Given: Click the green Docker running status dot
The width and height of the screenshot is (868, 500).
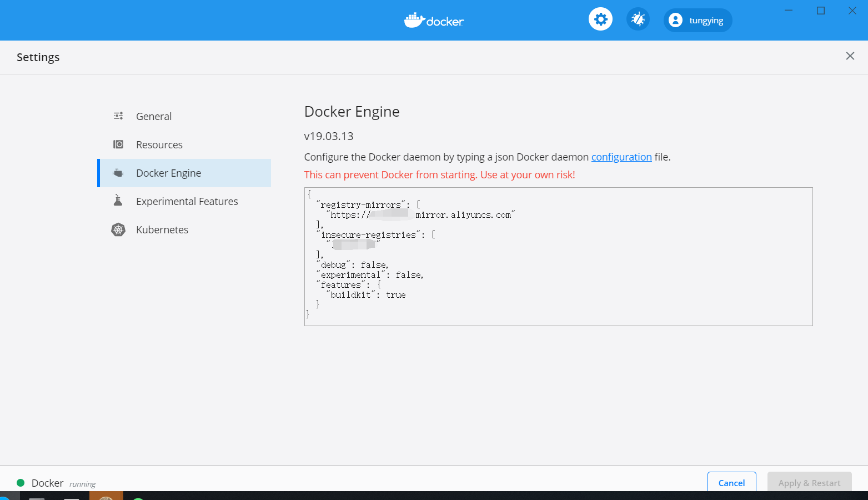Looking at the screenshot, I should [x=21, y=483].
